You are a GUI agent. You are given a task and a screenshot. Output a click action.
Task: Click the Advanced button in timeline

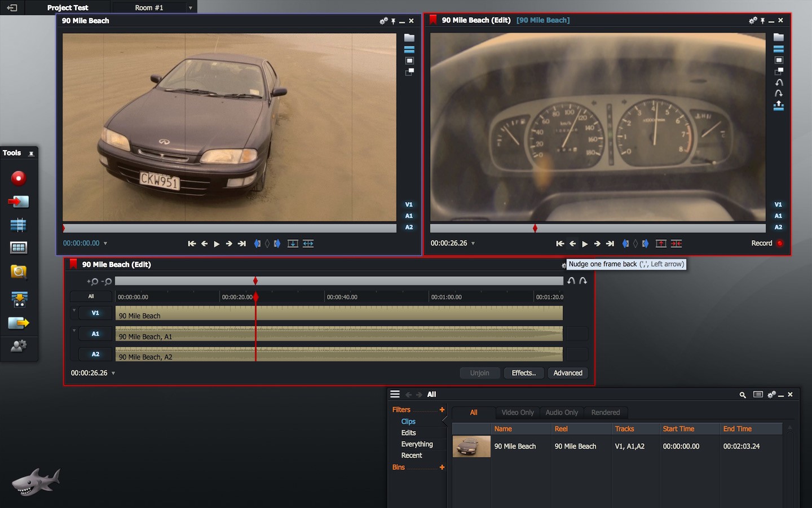(x=567, y=373)
